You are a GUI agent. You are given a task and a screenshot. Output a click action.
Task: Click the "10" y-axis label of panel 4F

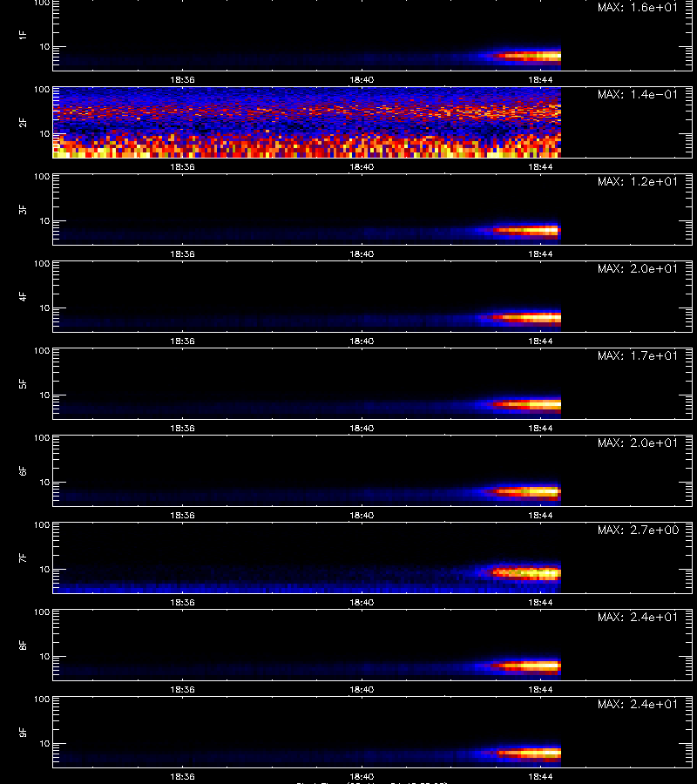click(45, 308)
